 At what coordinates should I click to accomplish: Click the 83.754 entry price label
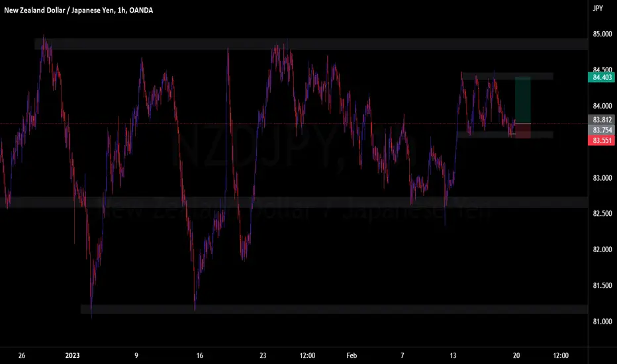[x=601, y=130]
